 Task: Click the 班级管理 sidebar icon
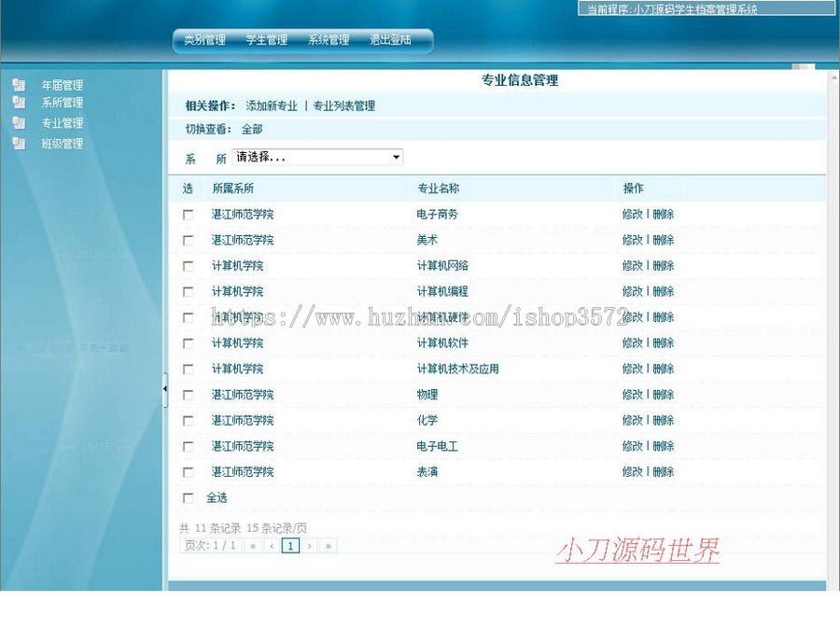tap(19, 144)
